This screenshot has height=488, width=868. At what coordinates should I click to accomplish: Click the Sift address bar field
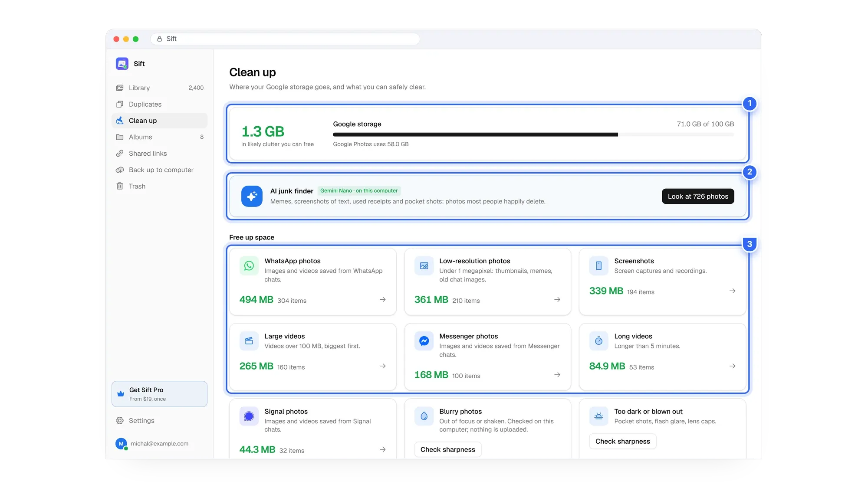pyautogui.click(x=285, y=39)
